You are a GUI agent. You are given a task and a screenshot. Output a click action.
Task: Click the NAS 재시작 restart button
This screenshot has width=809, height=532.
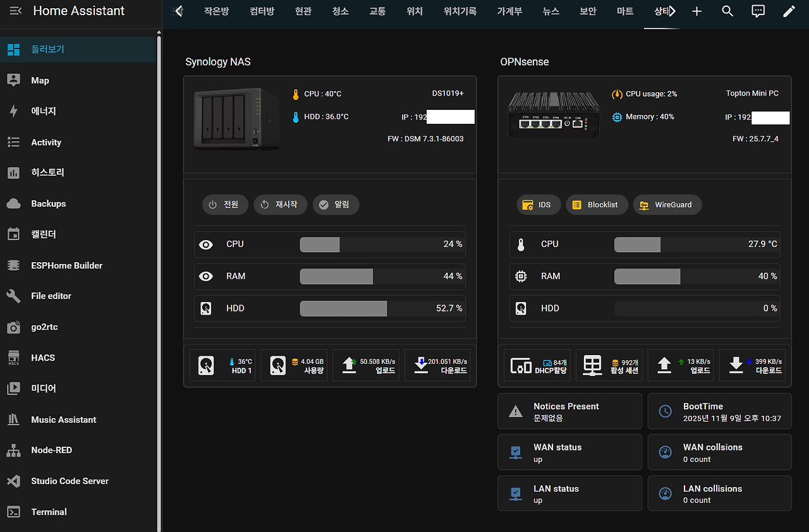click(x=281, y=205)
